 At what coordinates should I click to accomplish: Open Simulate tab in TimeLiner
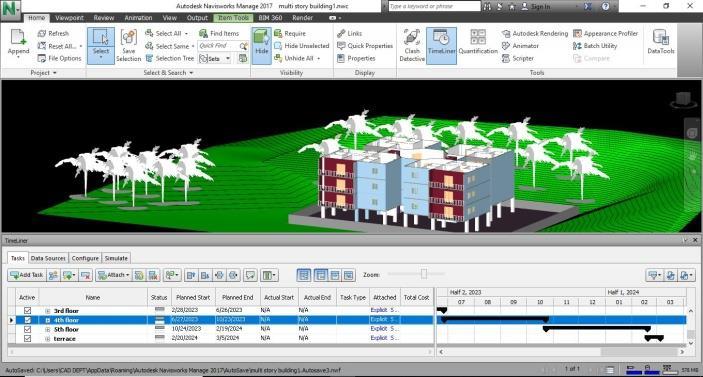tap(116, 258)
